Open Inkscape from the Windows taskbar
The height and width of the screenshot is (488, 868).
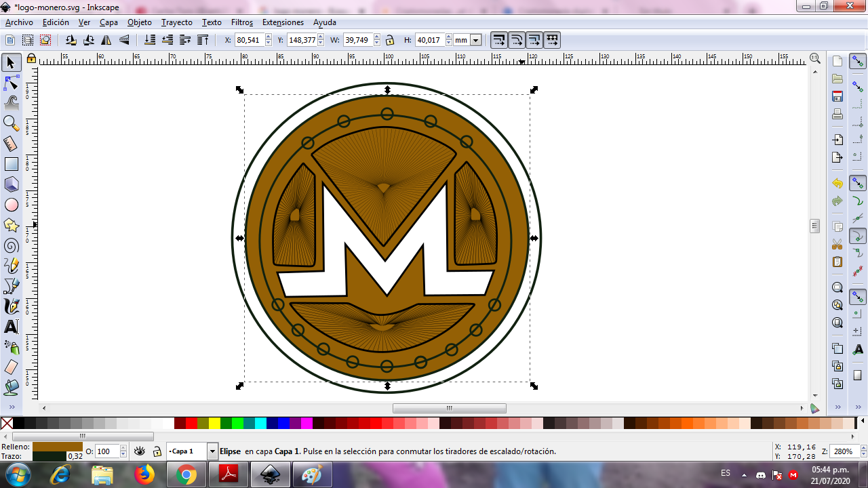coord(270,474)
